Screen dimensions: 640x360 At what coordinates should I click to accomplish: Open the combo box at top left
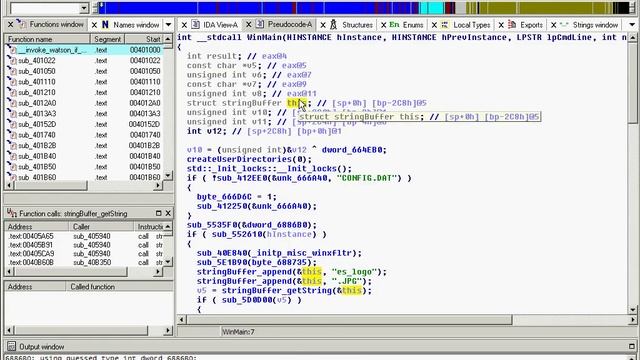click(x=84, y=8)
